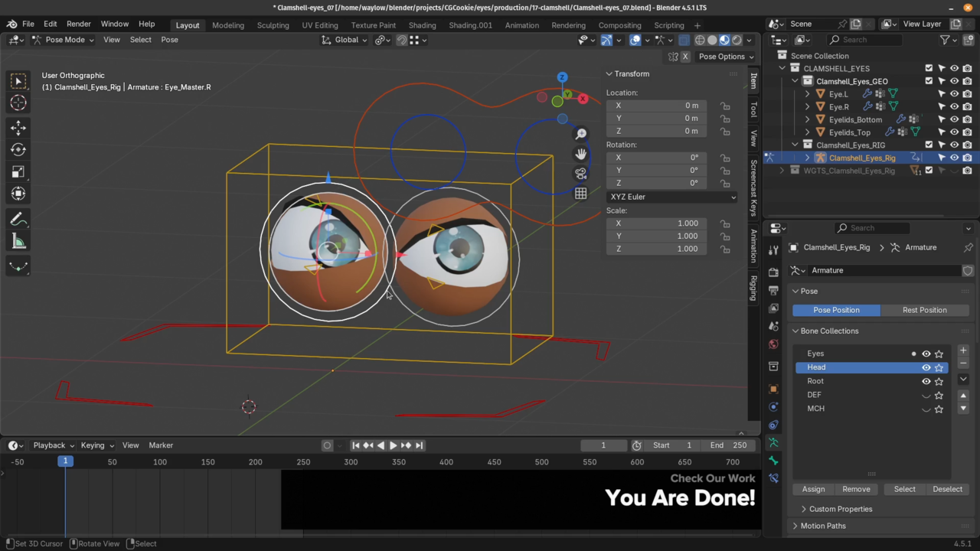Show the DEF bone collection
The width and height of the screenshot is (980, 551).
926,395
